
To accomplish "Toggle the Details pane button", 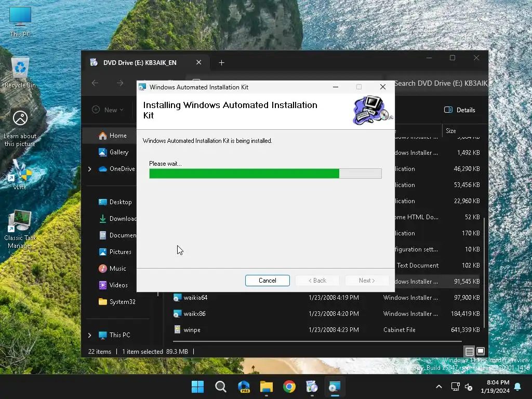I will (460, 110).
